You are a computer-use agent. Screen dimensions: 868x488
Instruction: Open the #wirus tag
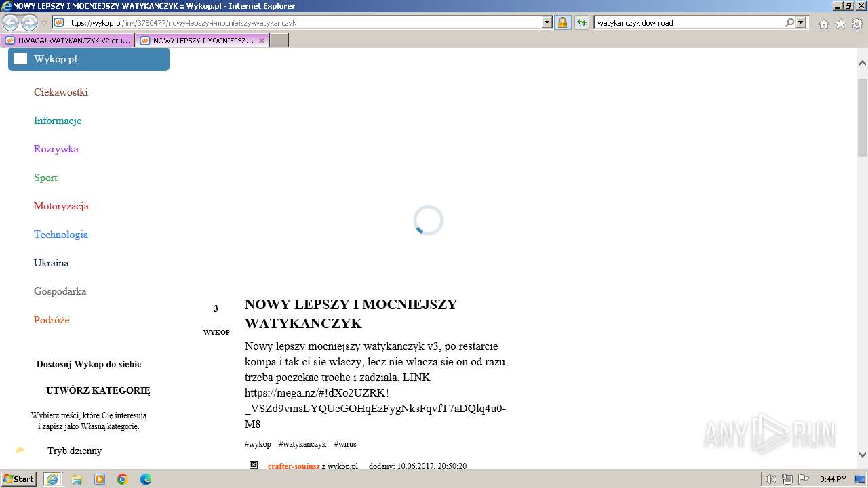[x=345, y=444]
